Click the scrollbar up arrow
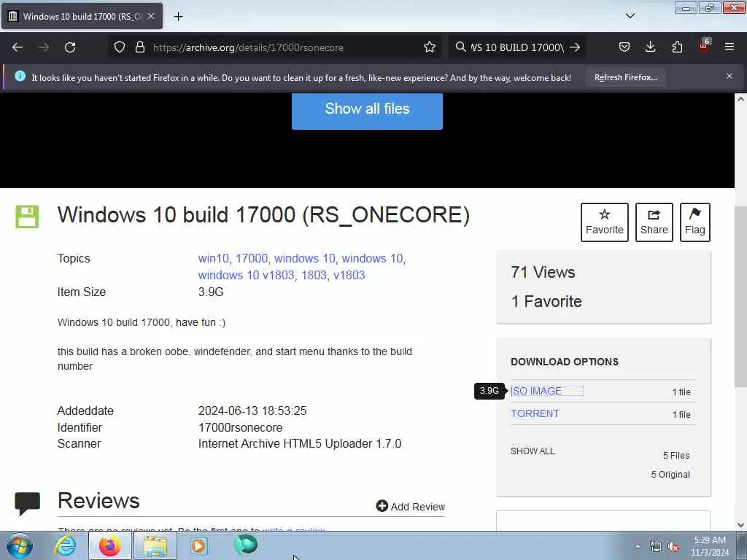The width and height of the screenshot is (747, 560). pyautogui.click(x=741, y=99)
